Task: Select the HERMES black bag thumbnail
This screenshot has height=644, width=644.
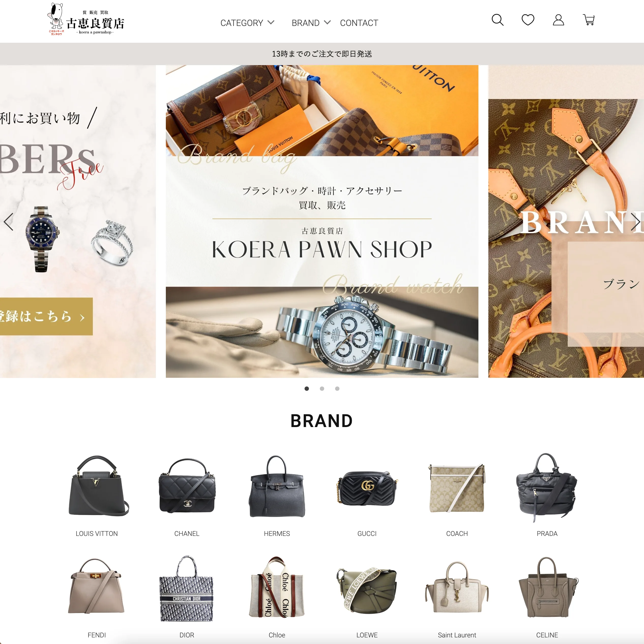Action: coord(277,486)
